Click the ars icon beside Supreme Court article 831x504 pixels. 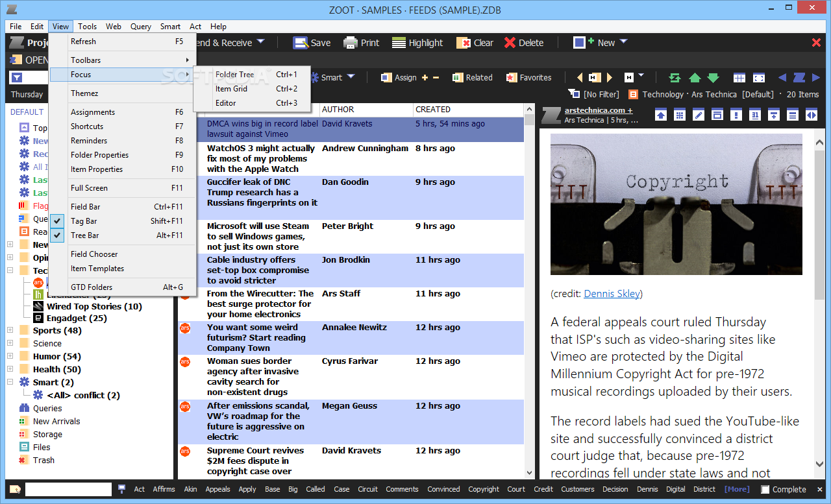pos(185,451)
